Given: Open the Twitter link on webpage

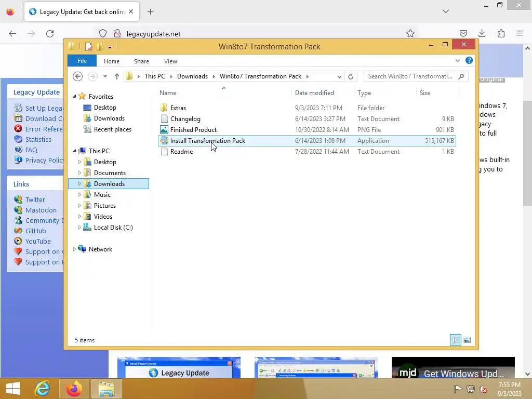Looking at the screenshot, I should click(35, 199).
